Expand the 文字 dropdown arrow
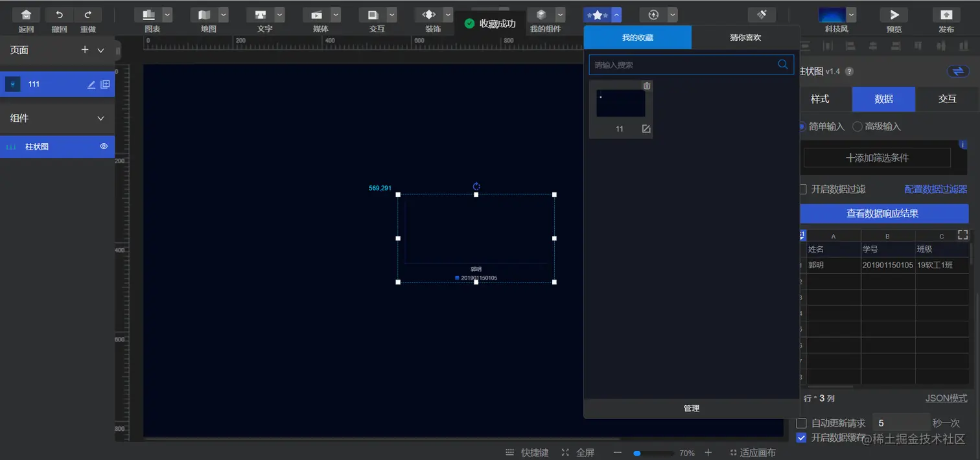The width and height of the screenshot is (980, 460). [279, 15]
